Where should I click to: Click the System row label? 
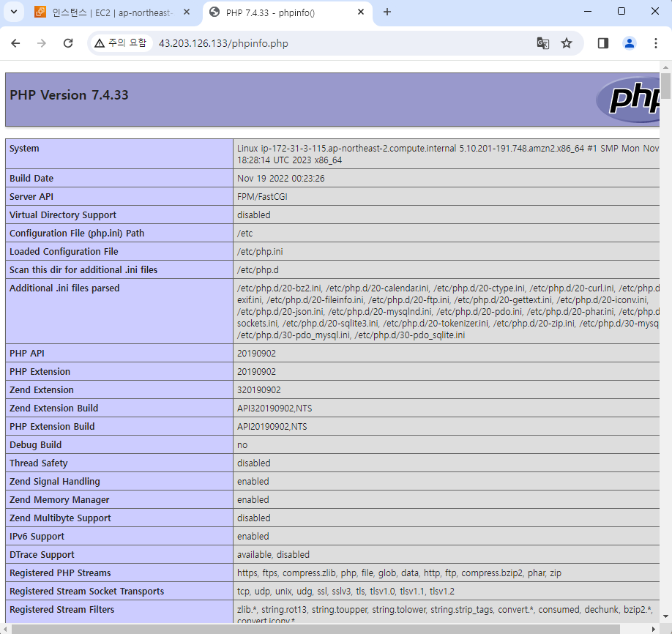[x=24, y=149]
